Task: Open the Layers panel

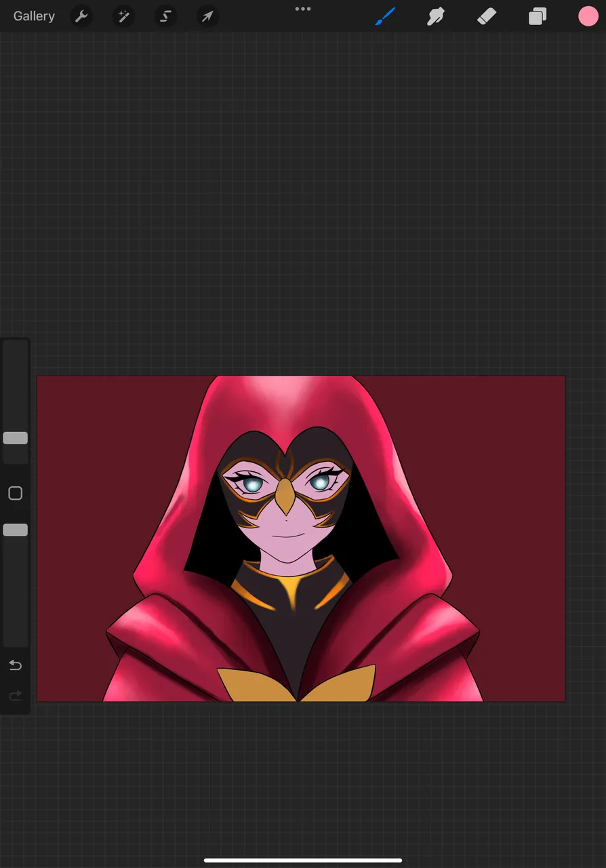Action: [538, 16]
